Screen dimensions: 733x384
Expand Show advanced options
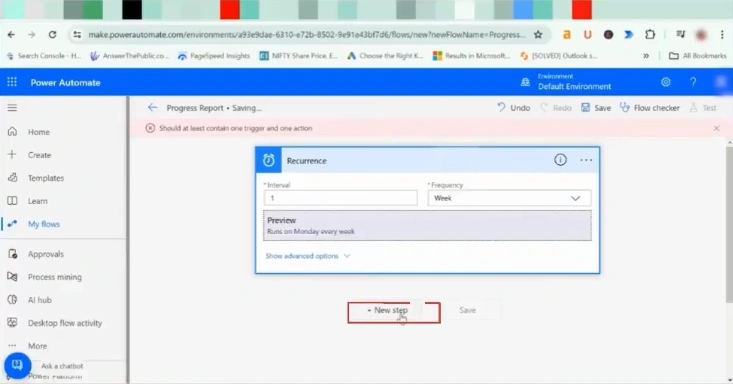tap(308, 256)
